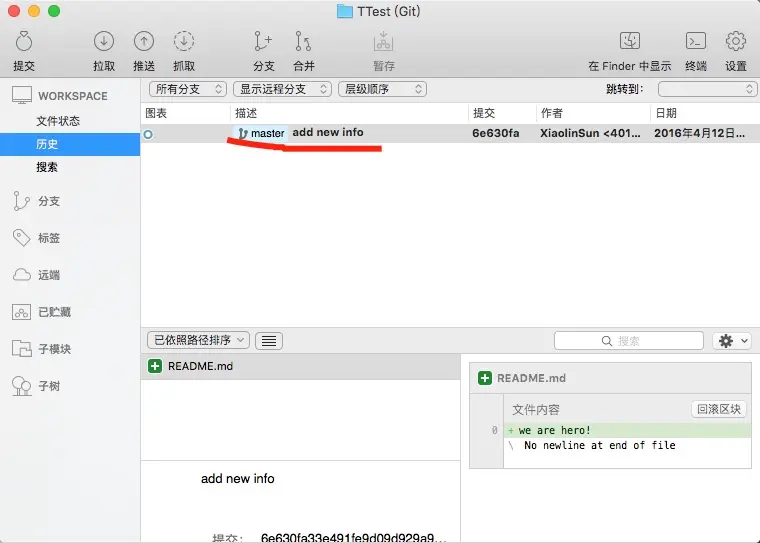Click the 'add new info' commit description

click(x=328, y=132)
